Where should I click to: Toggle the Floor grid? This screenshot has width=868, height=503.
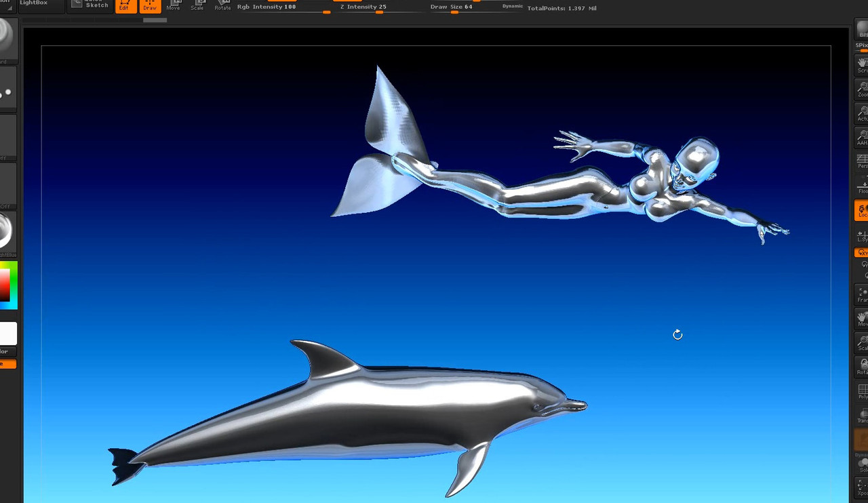[861, 186]
